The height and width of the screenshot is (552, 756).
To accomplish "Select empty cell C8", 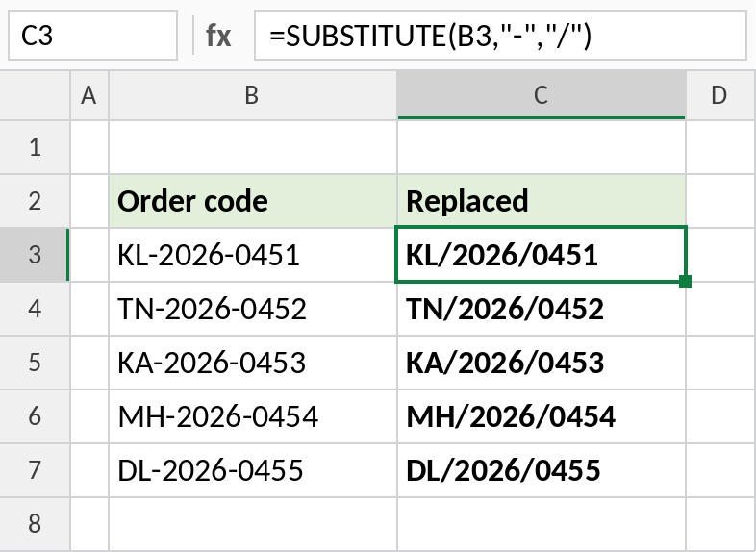I will [541, 524].
